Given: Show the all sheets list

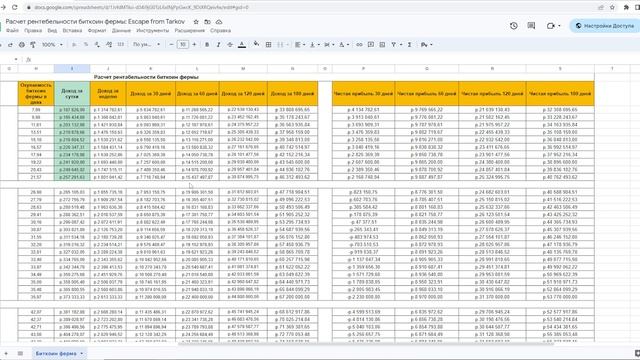Looking at the screenshot, I should [20, 353].
